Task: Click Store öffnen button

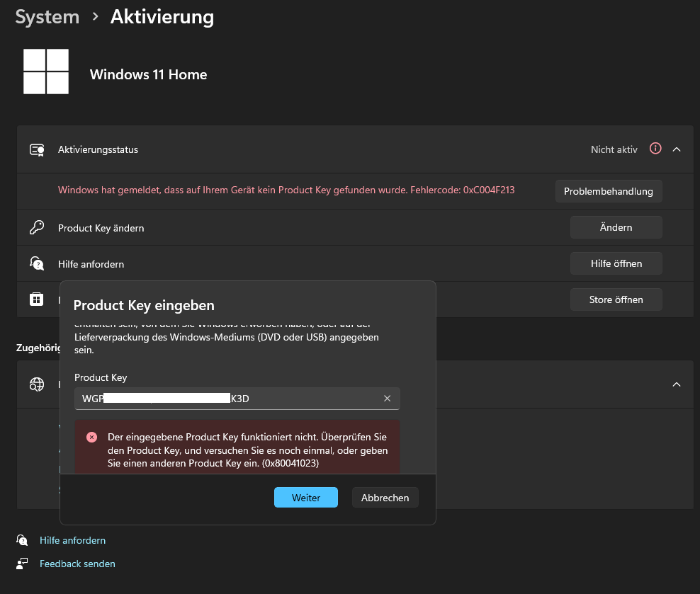Action: click(x=616, y=299)
